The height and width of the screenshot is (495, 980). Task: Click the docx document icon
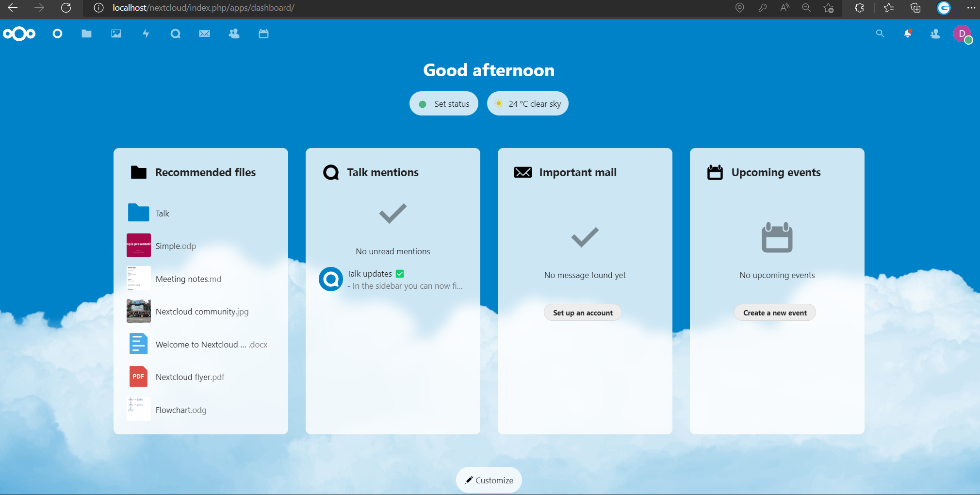tap(139, 344)
